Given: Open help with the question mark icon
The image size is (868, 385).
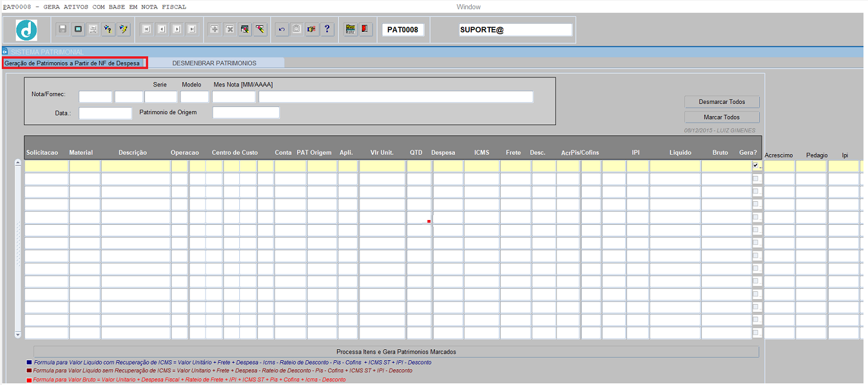Looking at the screenshot, I should 327,29.
